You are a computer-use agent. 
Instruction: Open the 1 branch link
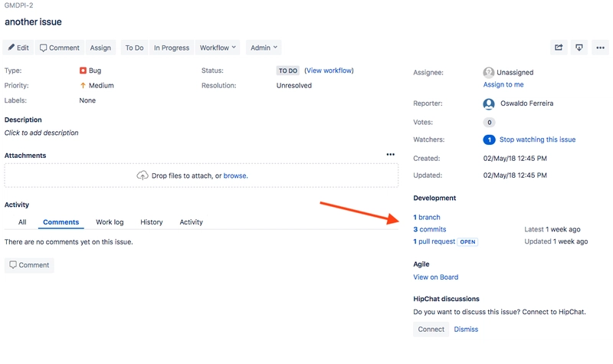point(427,218)
